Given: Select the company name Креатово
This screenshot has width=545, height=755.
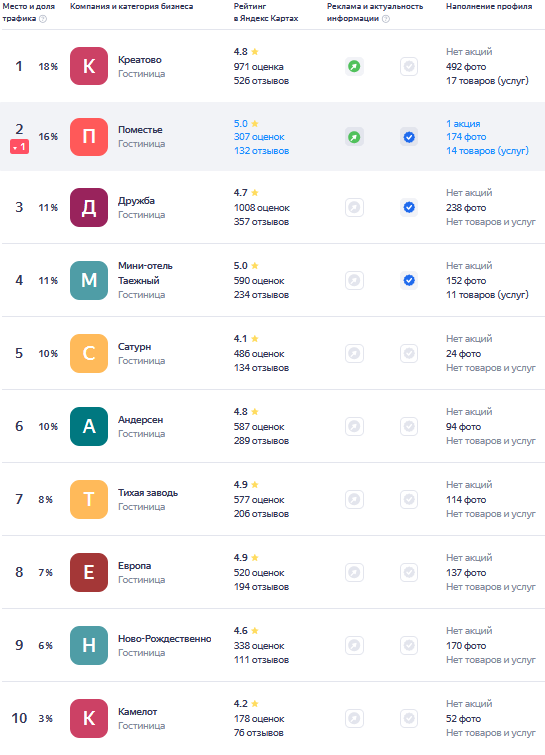Looking at the screenshot, I should point(140,60).
